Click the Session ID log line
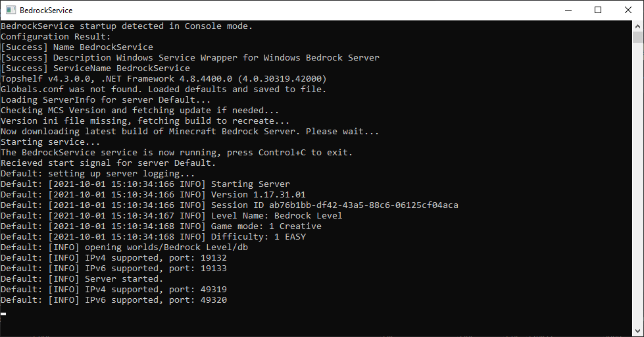The image size is (644, 337). pos(230,205)
